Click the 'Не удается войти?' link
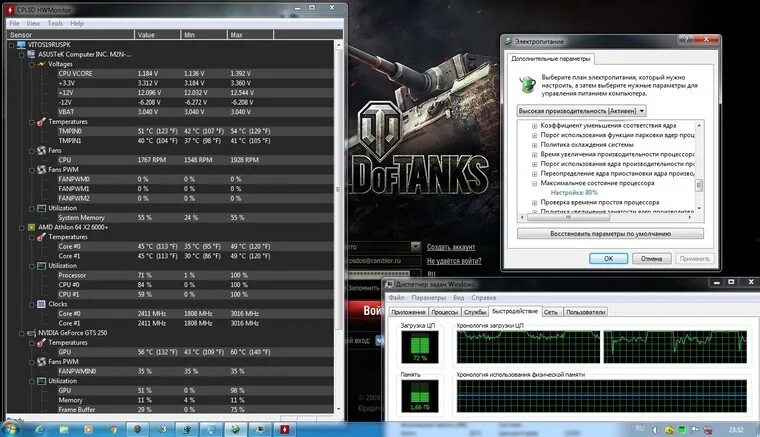760x437 pixels. click(454, 261)
